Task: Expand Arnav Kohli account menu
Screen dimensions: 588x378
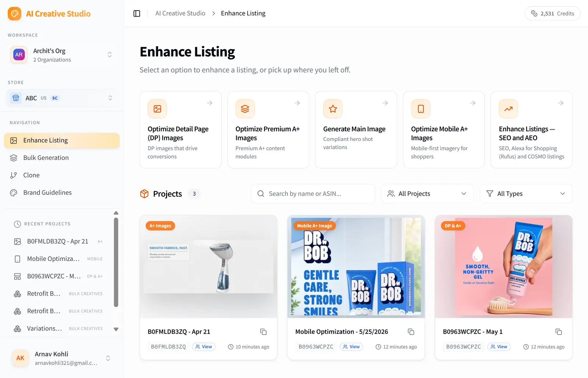Action: click(x=108, y=358)
